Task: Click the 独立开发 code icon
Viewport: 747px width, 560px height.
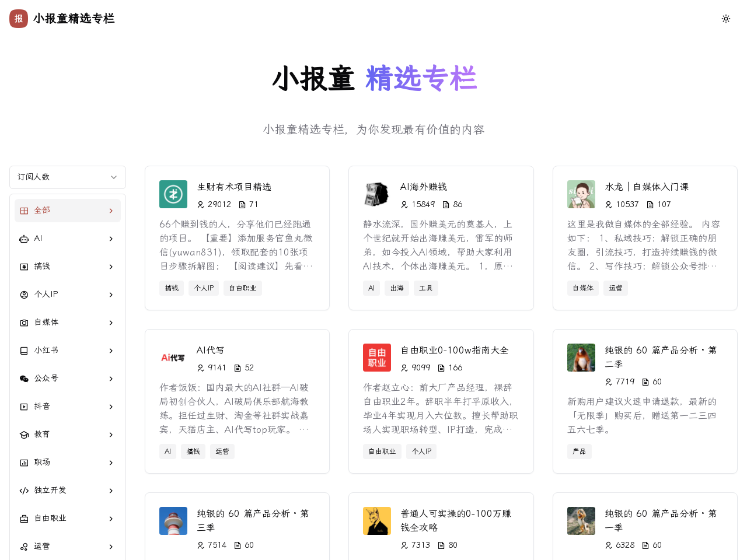Action: coord(24,491)
